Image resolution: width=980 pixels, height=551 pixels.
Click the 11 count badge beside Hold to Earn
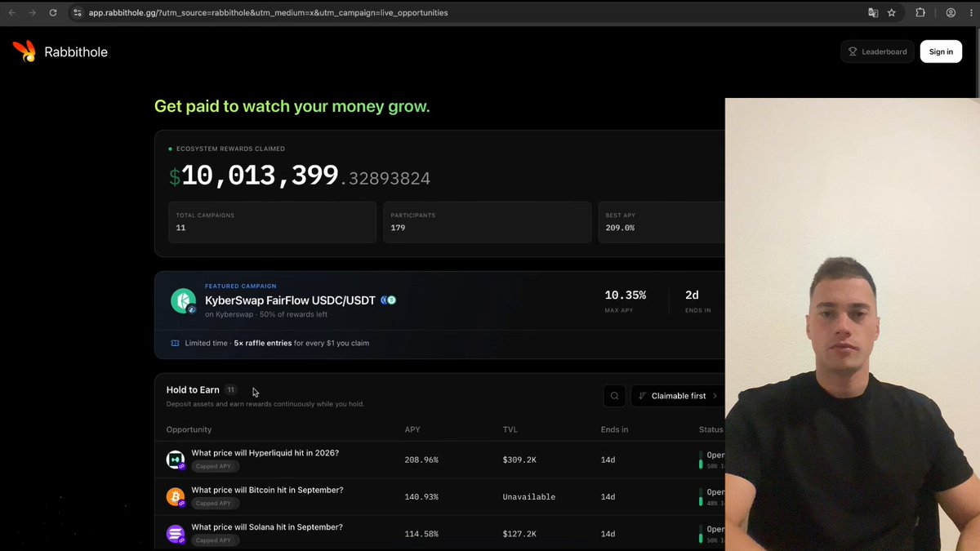pos(230,390)
